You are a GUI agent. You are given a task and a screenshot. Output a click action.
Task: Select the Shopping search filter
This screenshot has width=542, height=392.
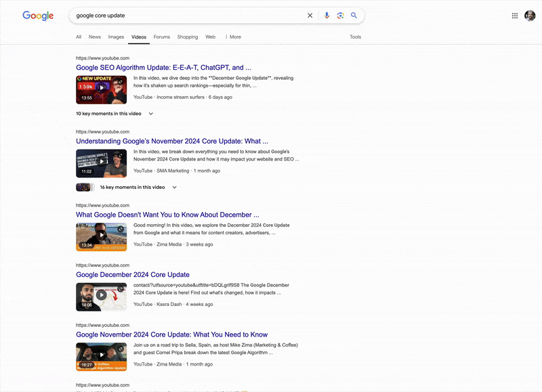click(x=187, y=37)
